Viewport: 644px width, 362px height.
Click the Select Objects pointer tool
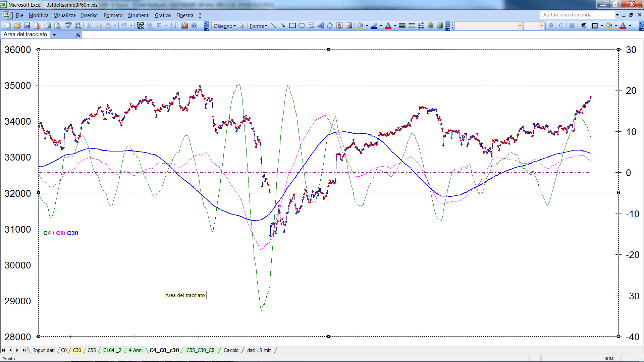(x=242, y=25)
